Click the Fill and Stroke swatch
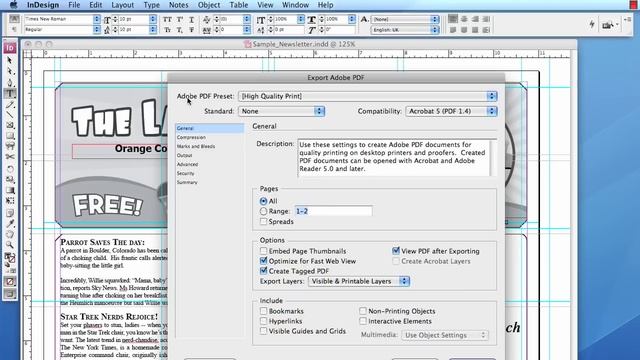The height and width of the screenshot is (360, 640). coord(10,258)
